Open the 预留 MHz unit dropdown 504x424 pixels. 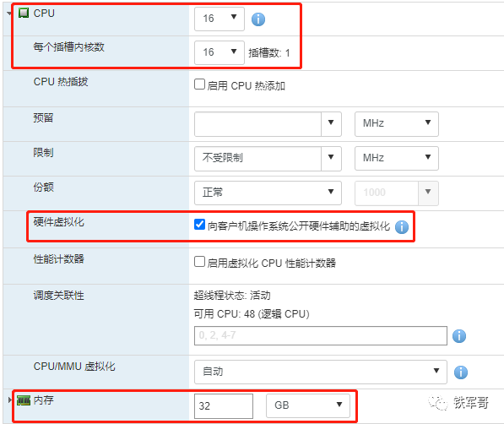click(x=396, y=124)
